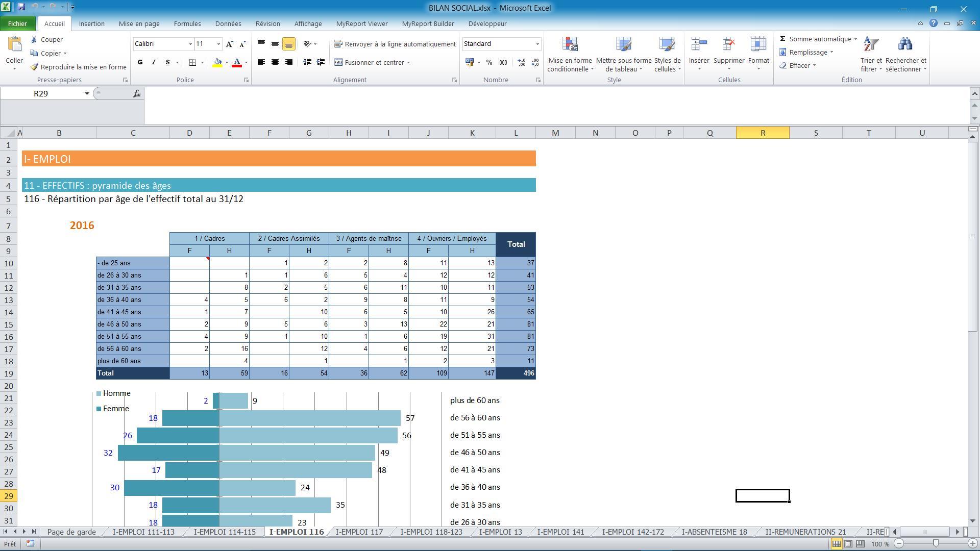Select column R header

click(763, 133)
